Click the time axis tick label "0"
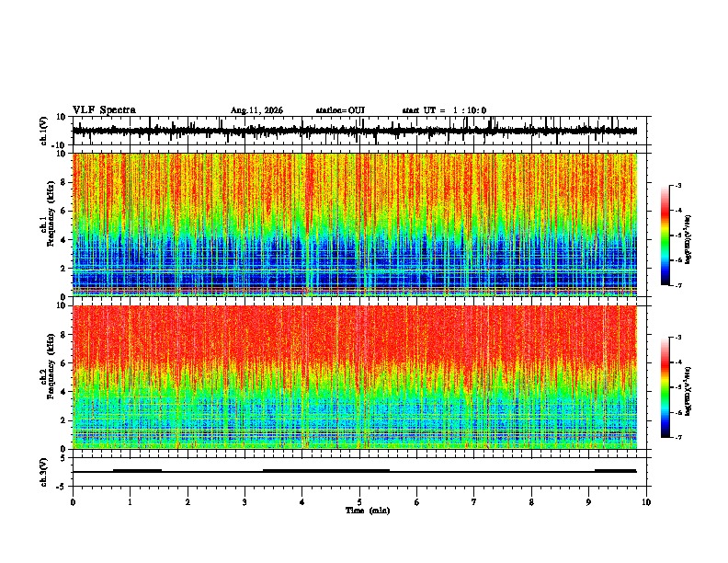 (x=73, y=502)
